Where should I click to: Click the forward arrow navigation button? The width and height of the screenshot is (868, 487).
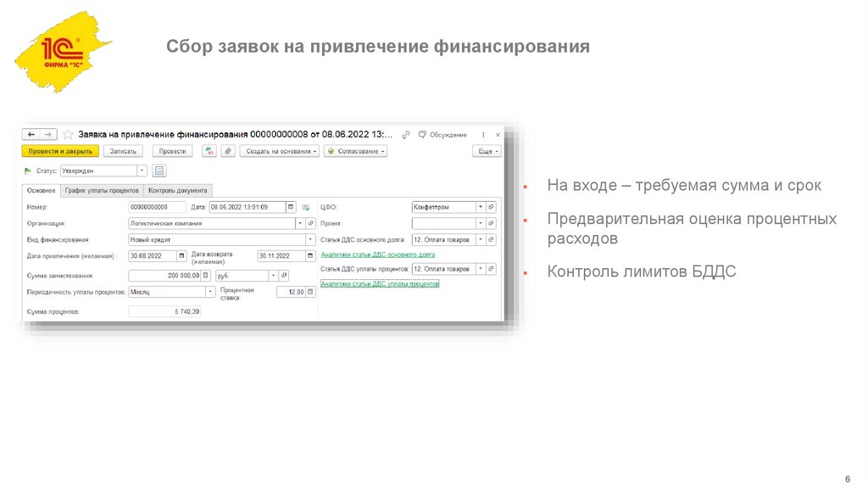[x=48, y=135]
